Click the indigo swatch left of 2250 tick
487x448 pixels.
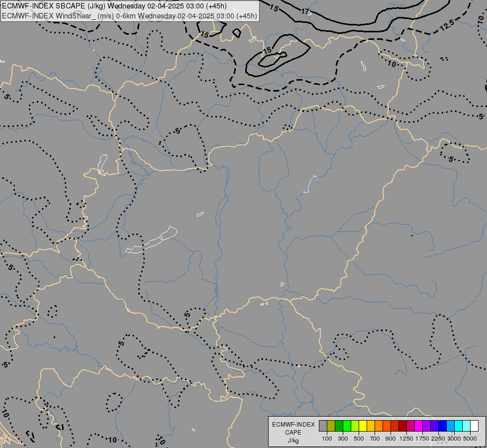tap(434, 426)
